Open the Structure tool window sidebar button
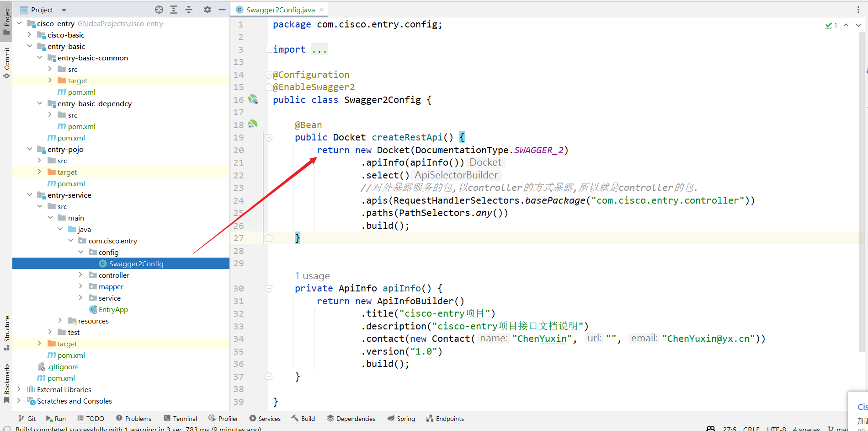 [x=6, y=333]
